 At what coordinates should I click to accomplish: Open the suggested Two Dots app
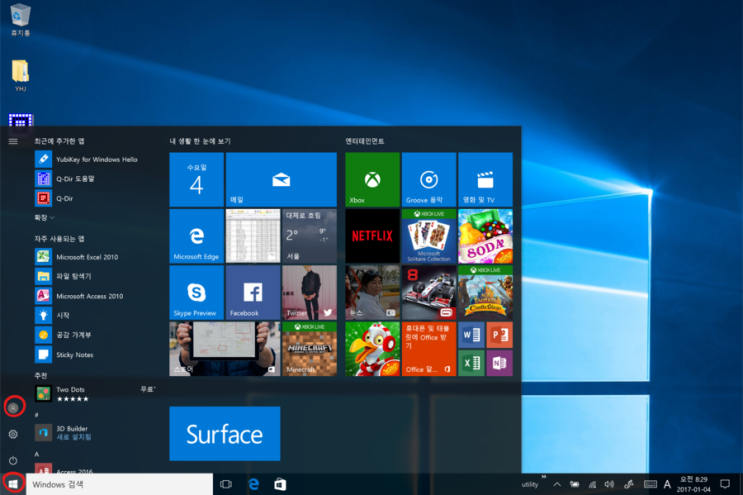click(x=95, y=394)
